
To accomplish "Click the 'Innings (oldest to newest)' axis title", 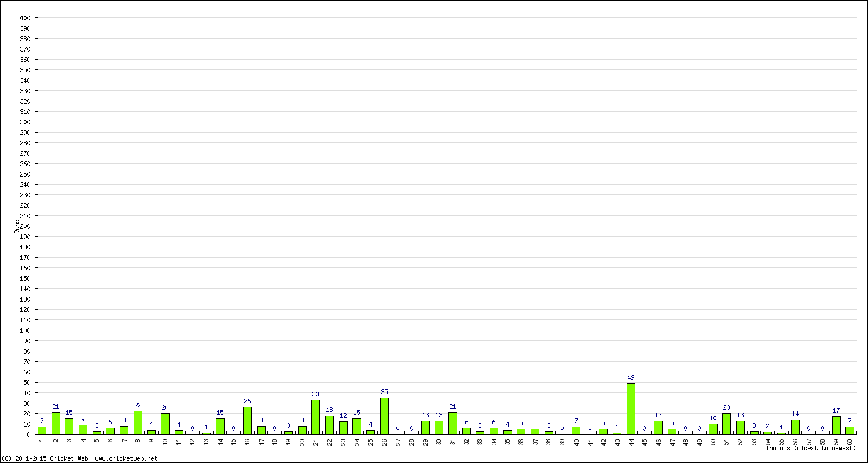I will 811,448.
